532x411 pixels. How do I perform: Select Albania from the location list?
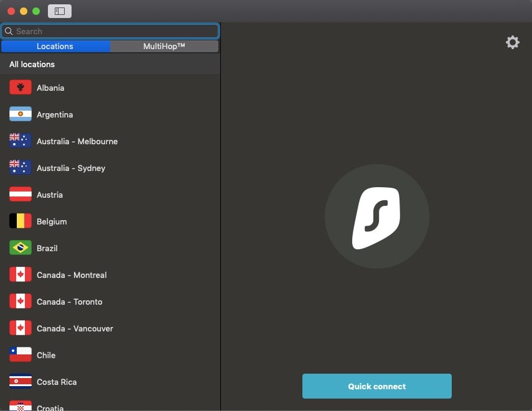point(110,88)
